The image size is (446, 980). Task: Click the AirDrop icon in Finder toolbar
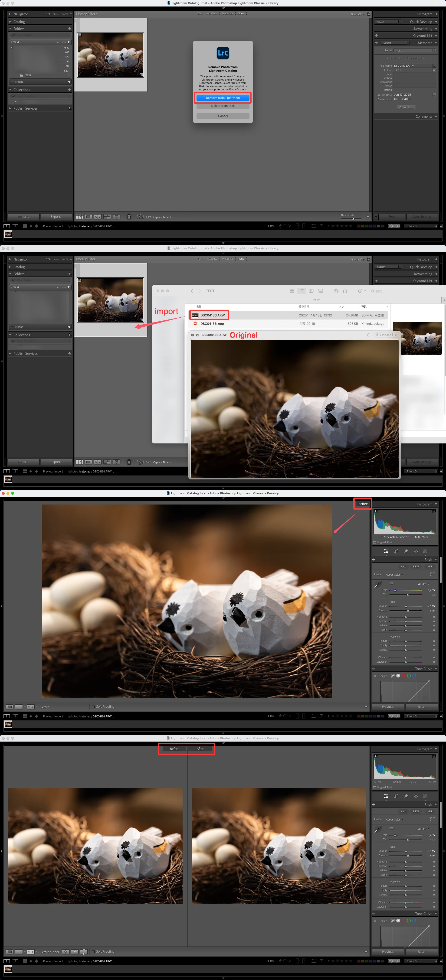tap(336, 291)
